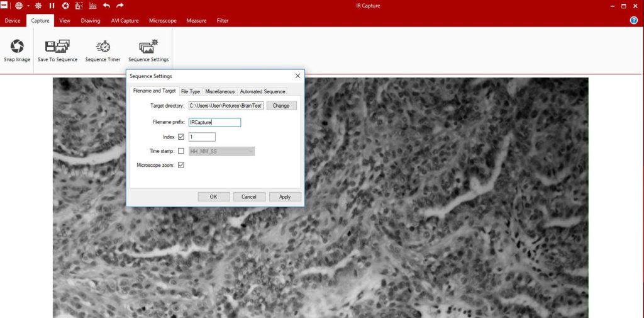644x318 pixels.
Task: Expand the HH_MM_SS time stamp format dropdown
Action: coord(250,151)
